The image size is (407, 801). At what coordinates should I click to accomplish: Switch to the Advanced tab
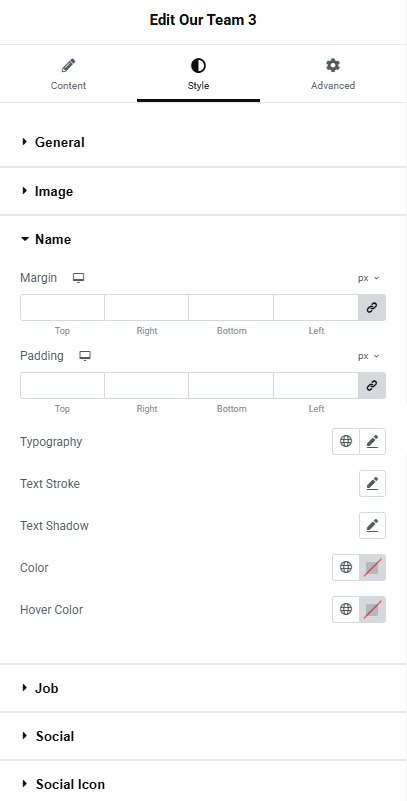click(x=333, y=74)
